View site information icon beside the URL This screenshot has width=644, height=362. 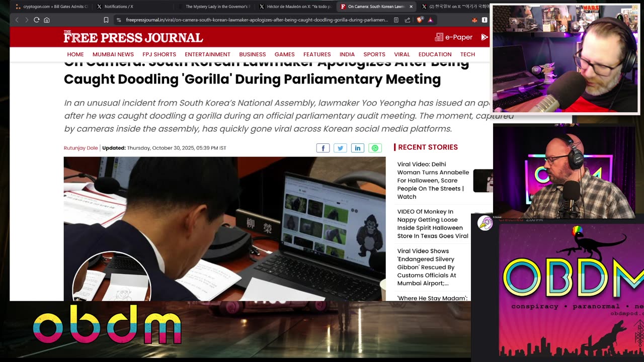[x=119, y=20]
